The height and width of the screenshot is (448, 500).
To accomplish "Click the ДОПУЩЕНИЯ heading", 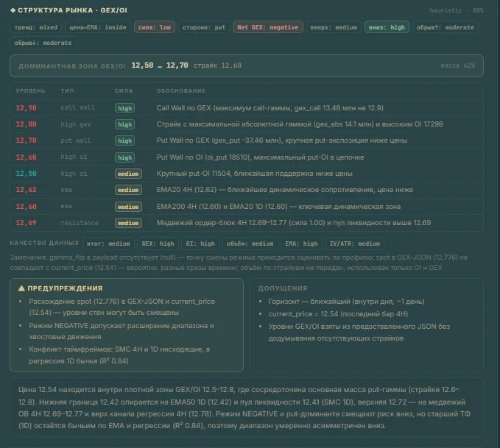I will coord(283,288).
